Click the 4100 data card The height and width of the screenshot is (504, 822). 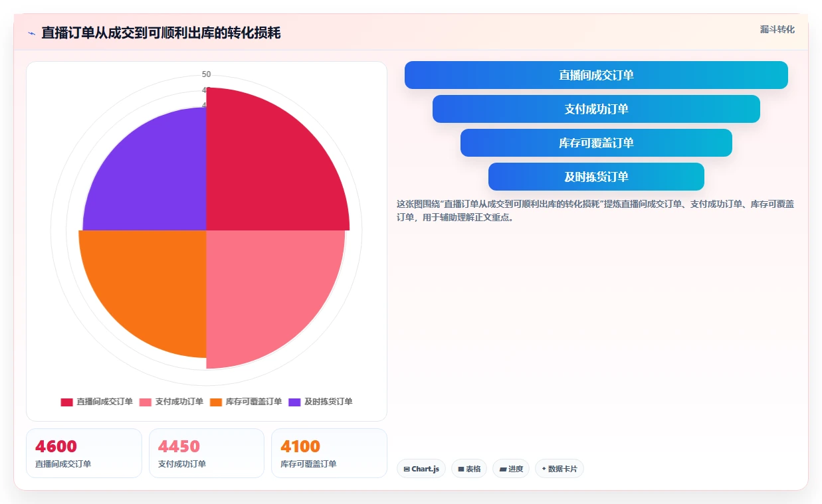tap(329, 453)
